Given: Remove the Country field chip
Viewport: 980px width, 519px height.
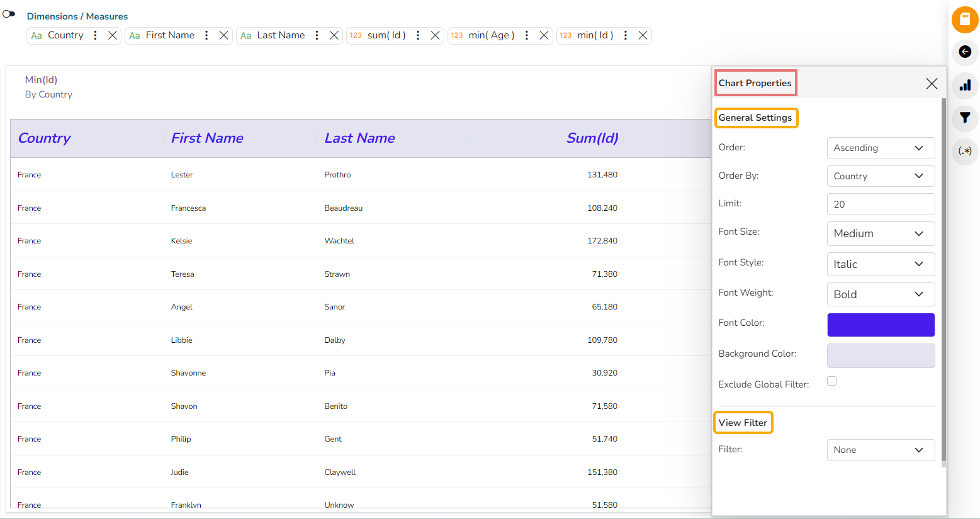Looking at the screenshot, I should pyautogui.click(x=113, y=35).
